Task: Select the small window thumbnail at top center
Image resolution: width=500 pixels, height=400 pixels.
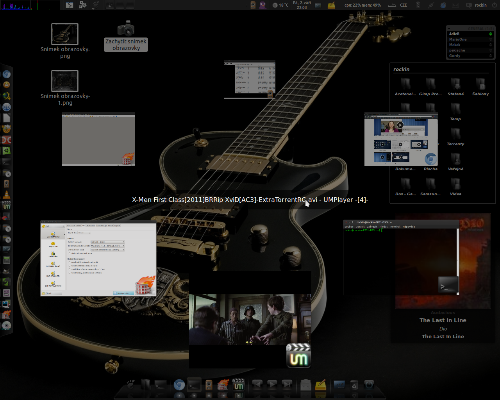Action: (x=250, y=80)
